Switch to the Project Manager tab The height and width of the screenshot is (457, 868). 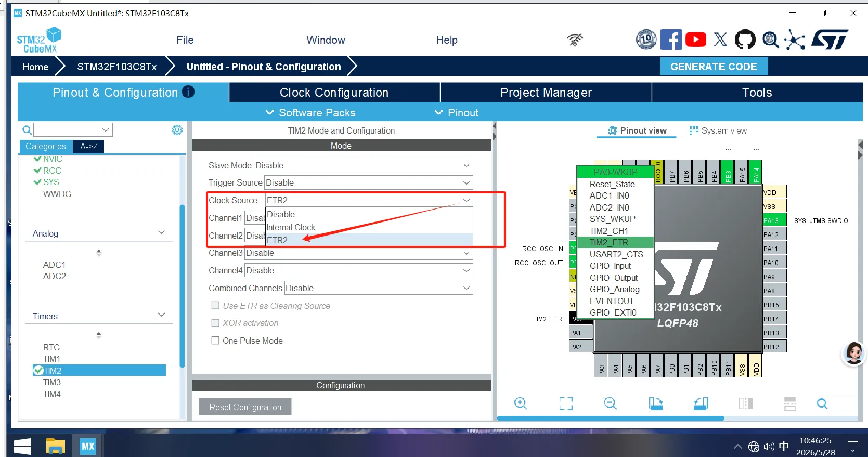(x=546, y=92)
